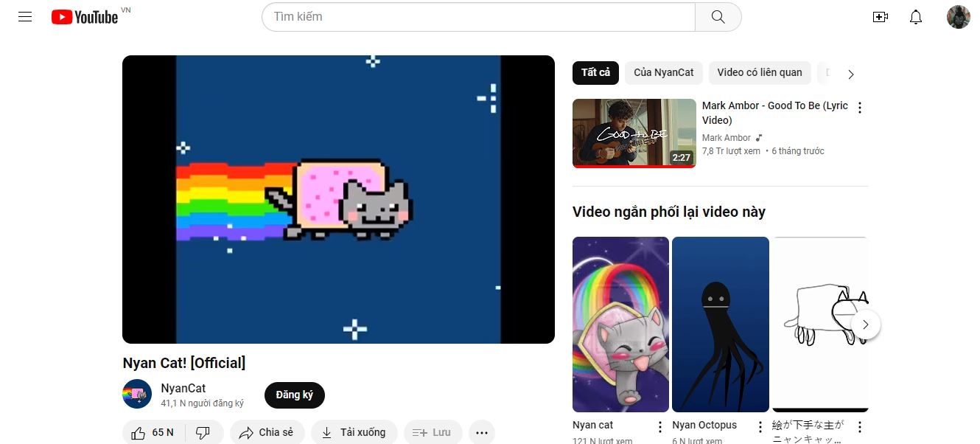The height and width of the screenshot is (444, 980).
Task: Subscribe with the Đăng ký button
Action: click(x=295, y=395)
